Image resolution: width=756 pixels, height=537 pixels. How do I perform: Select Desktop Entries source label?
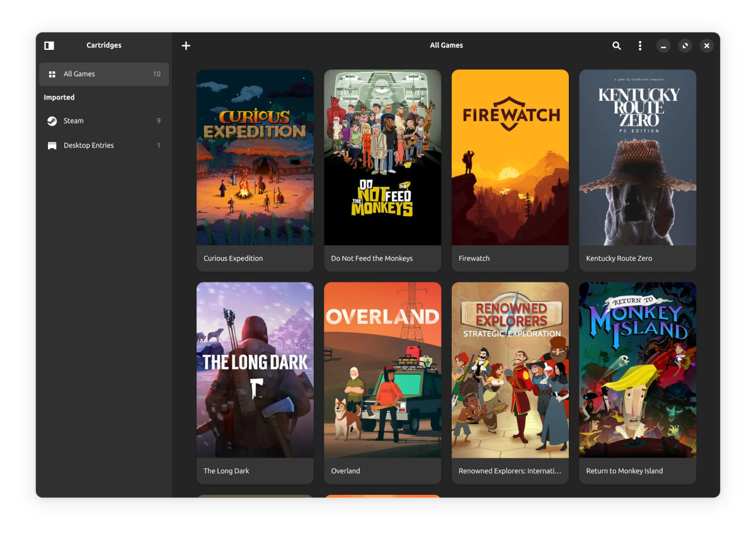click(89, 146)
